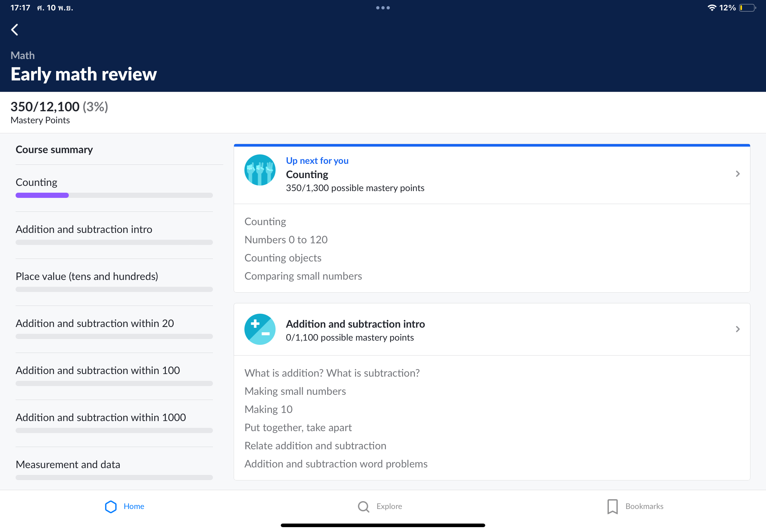The width and height of the screenshot is (766, 532).
Task: Tap the Home hexagon icon
Action: coord(111,506)
